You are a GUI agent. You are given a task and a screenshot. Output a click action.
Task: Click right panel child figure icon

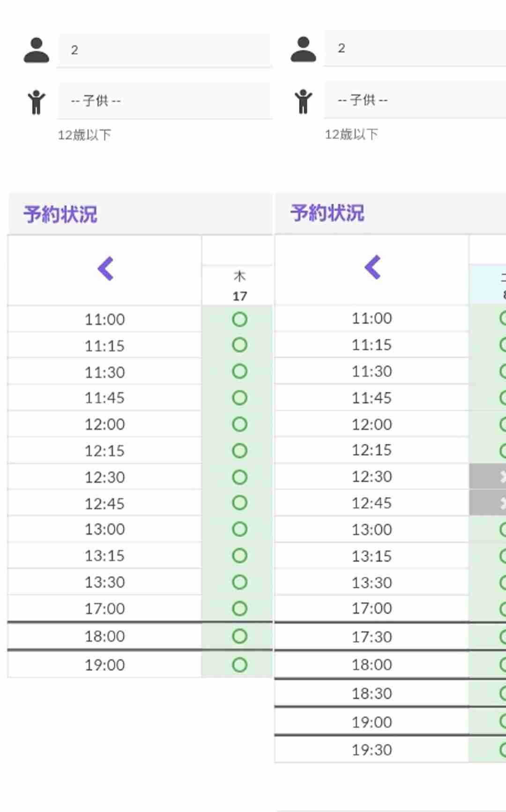(303, 101)
